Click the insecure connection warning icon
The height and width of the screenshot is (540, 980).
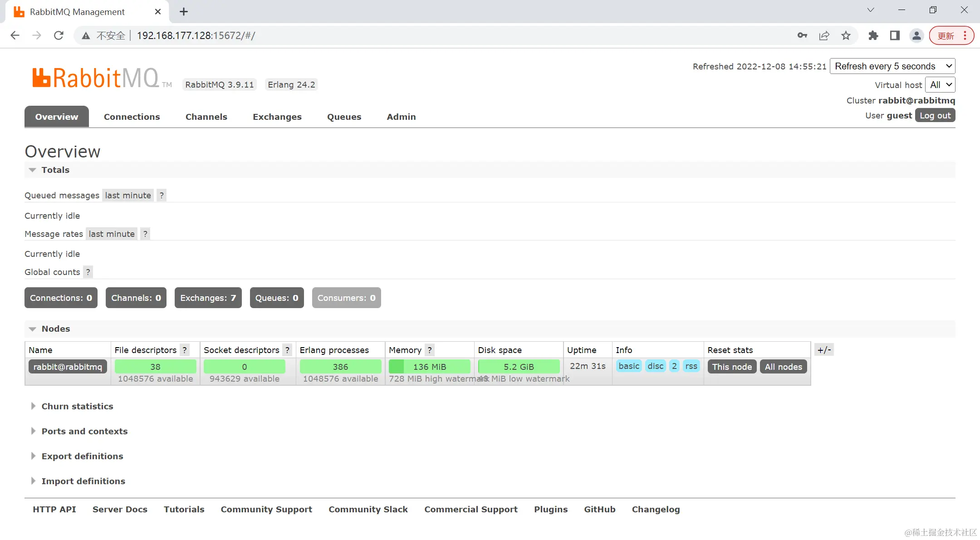tap(86, 35)
